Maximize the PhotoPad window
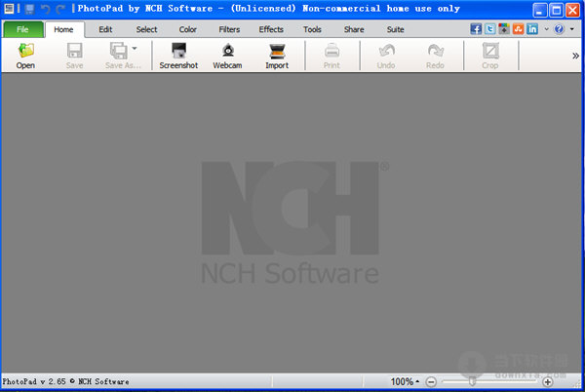The image size is (585, 392). pos(557,10)
